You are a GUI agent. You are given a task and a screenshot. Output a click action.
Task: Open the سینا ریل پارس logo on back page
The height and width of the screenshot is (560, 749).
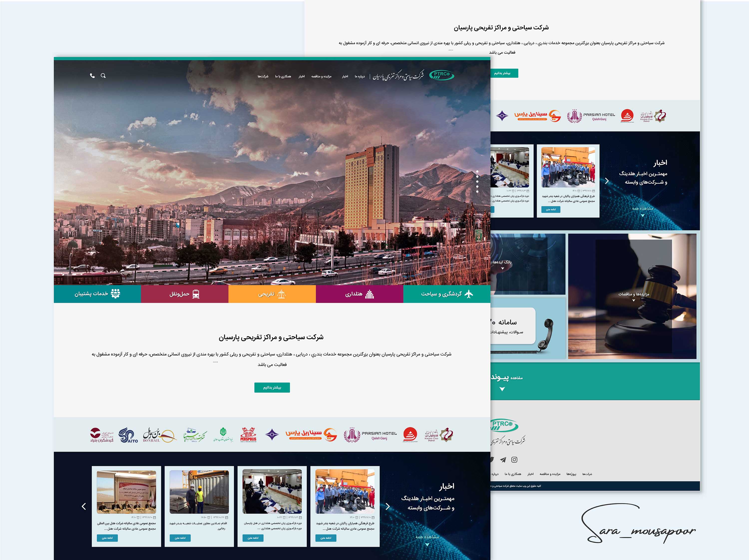(538, 116)
